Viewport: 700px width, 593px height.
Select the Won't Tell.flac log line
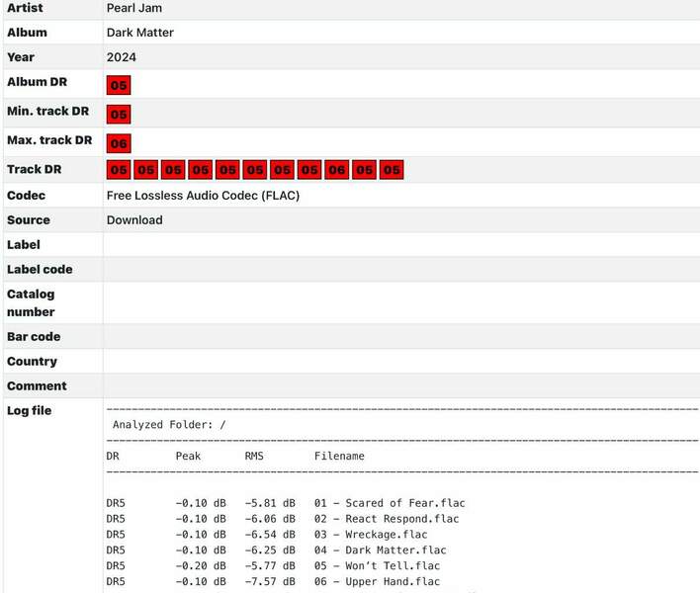[380, 566]
